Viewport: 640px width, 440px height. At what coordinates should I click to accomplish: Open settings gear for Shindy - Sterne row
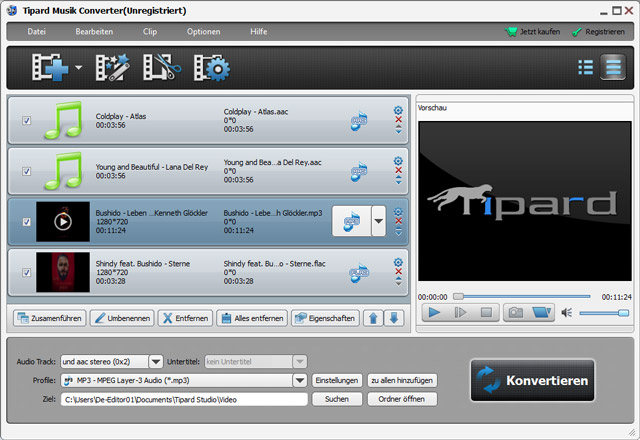(x=398, y=262)
